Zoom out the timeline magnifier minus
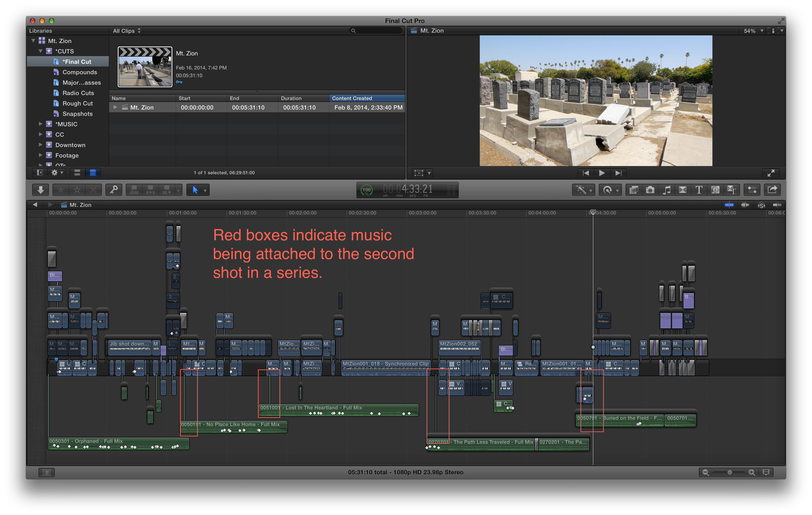 pyautogui.click(x=705, y=472)
